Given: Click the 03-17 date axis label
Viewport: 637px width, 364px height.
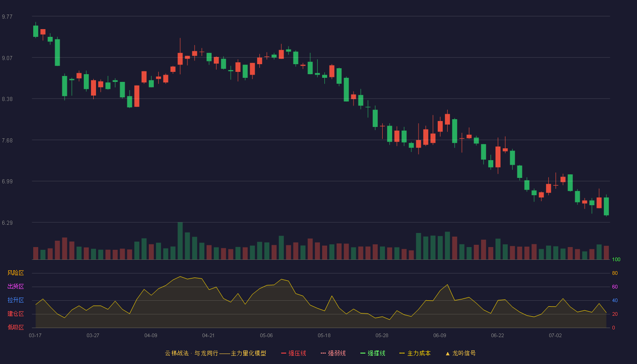Looking at the screenshot, I should click(35, 335).
